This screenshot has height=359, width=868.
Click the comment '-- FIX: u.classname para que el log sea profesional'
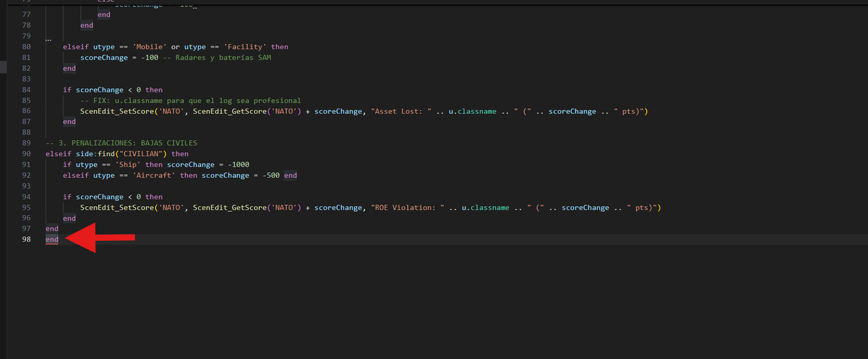tap(191, 100)
